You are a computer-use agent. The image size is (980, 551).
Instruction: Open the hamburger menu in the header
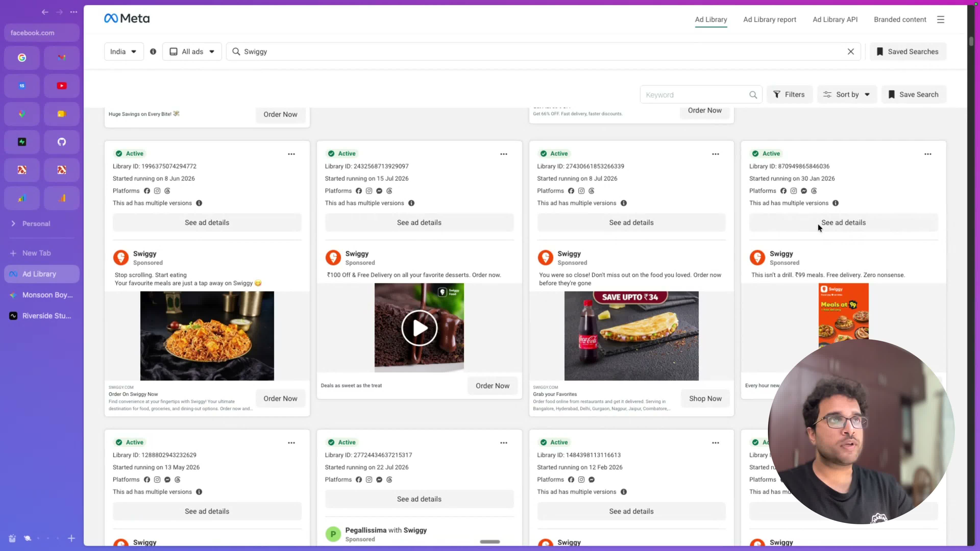[940, 19]
